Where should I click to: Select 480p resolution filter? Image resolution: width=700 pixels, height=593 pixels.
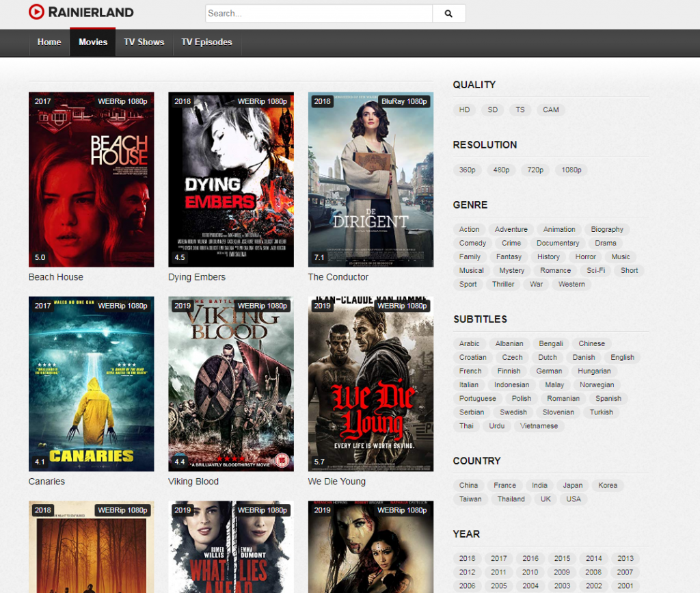pos(501,170)
